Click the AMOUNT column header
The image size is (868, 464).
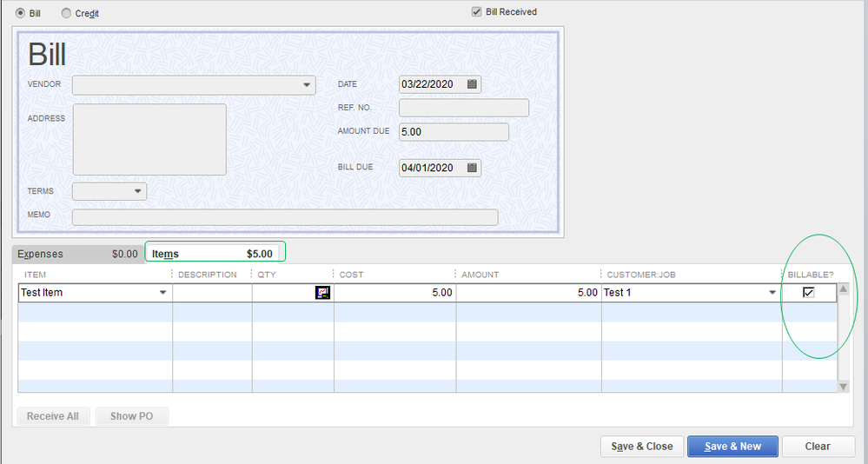[480, 275]
